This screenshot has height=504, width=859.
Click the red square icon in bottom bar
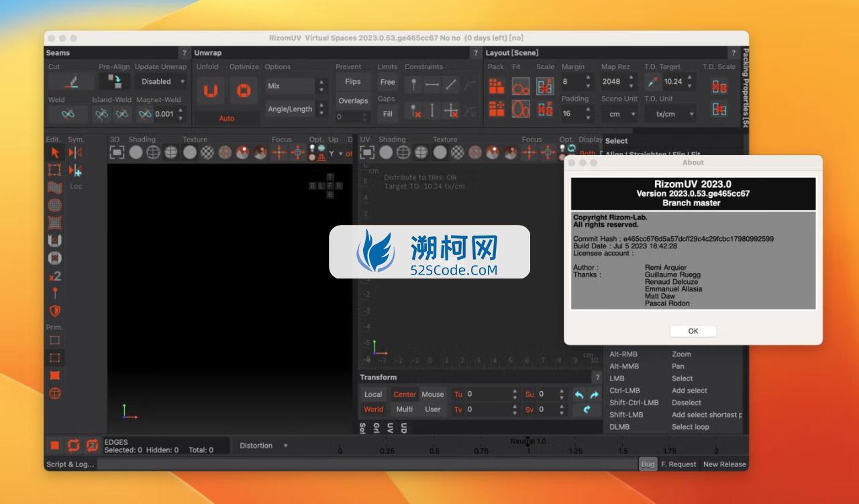point(55,446)
